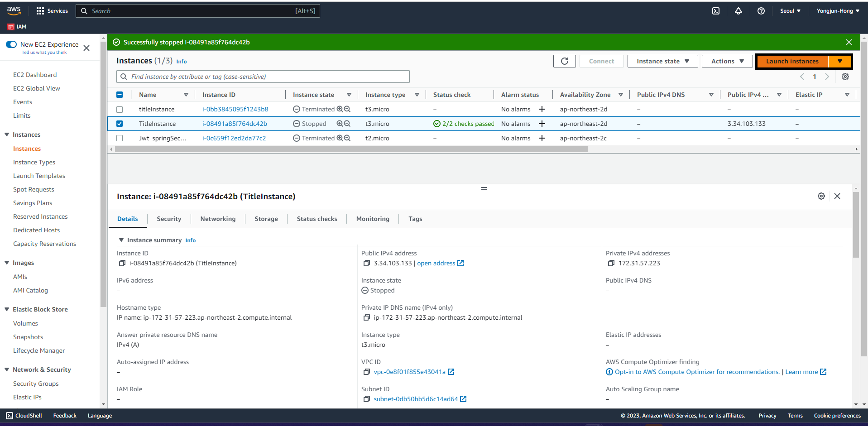This screenshot has height=427, width=868.
Task: Collapse the Instance summary section
Action: click(121, 240)
